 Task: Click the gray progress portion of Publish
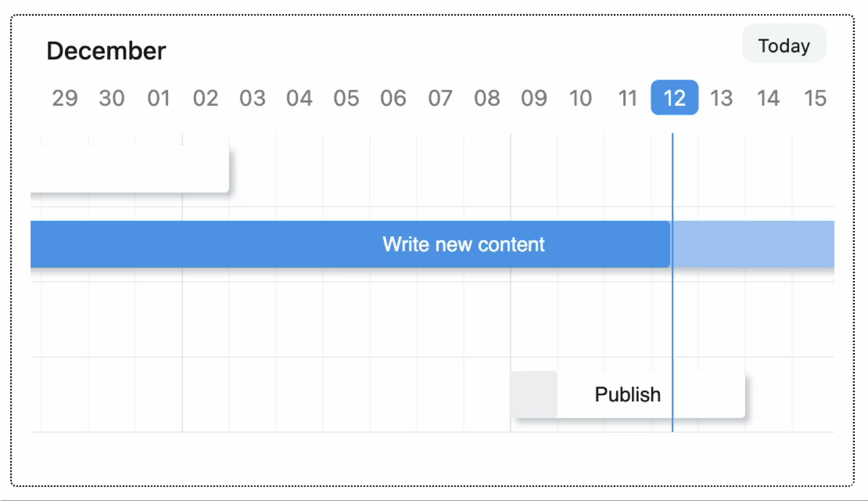[x=534, y=395]
